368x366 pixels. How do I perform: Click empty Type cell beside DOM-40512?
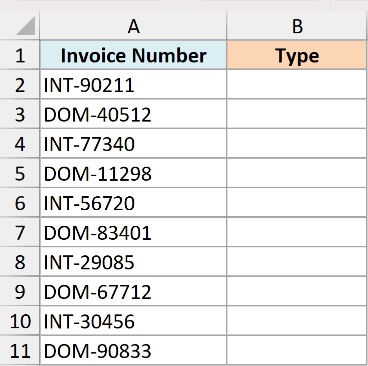[x=297, y=114]
